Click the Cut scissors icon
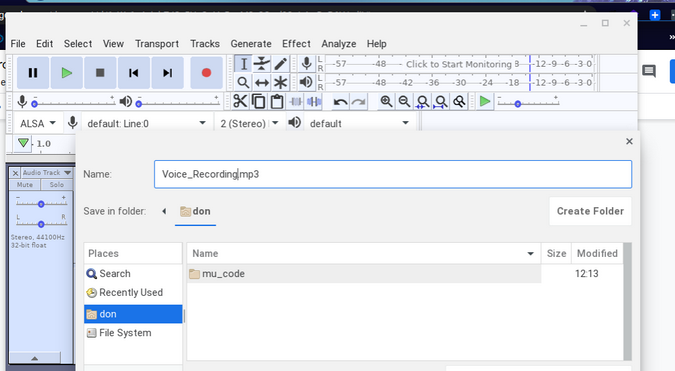Image resolution: width=675 pixels, height=371 pixels. coord(240,102)
